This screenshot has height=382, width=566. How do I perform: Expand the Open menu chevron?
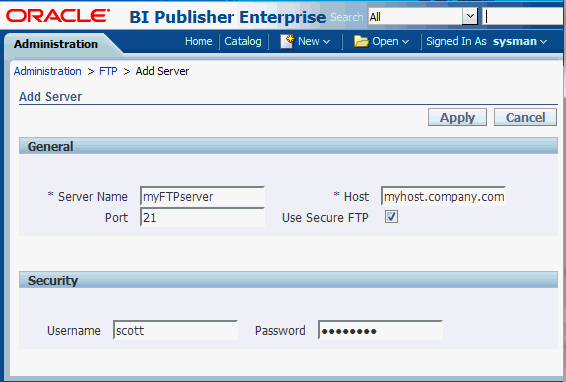pos(405,42)
